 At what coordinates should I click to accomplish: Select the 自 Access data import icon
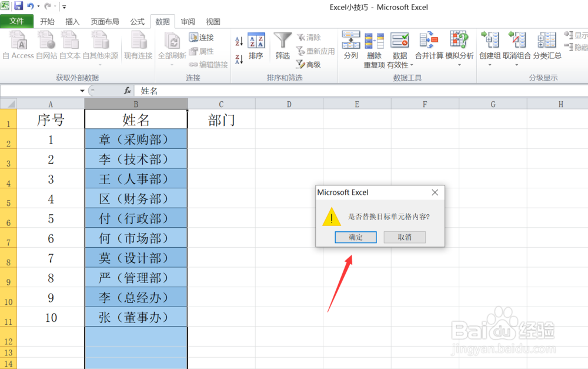point(18,44)
